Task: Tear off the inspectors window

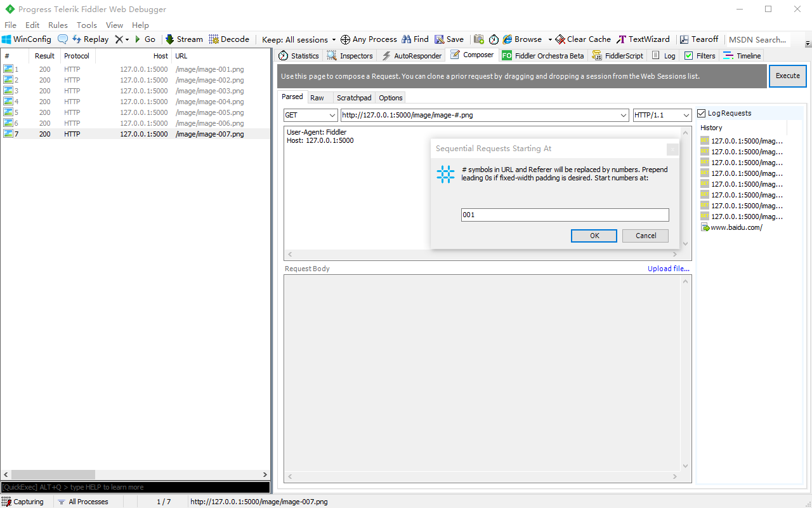Action: pos(699,39)
